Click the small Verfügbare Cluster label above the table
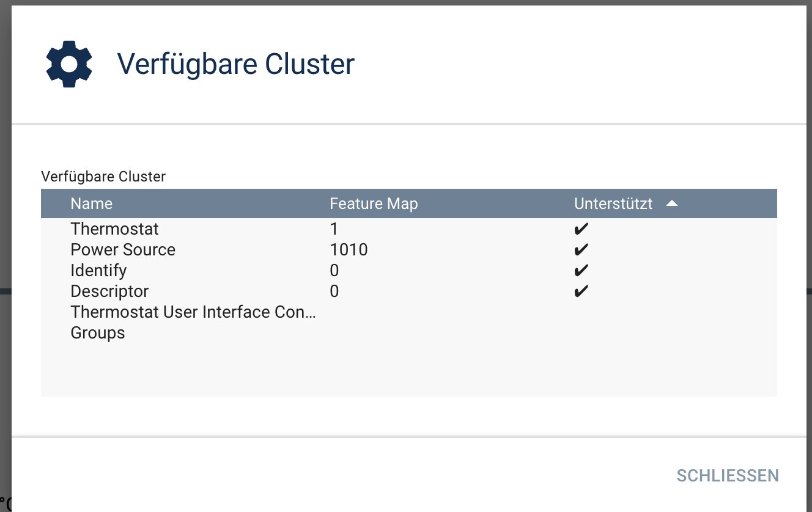Viewport: 812px width, 512px height. click(x=103, y=177)
